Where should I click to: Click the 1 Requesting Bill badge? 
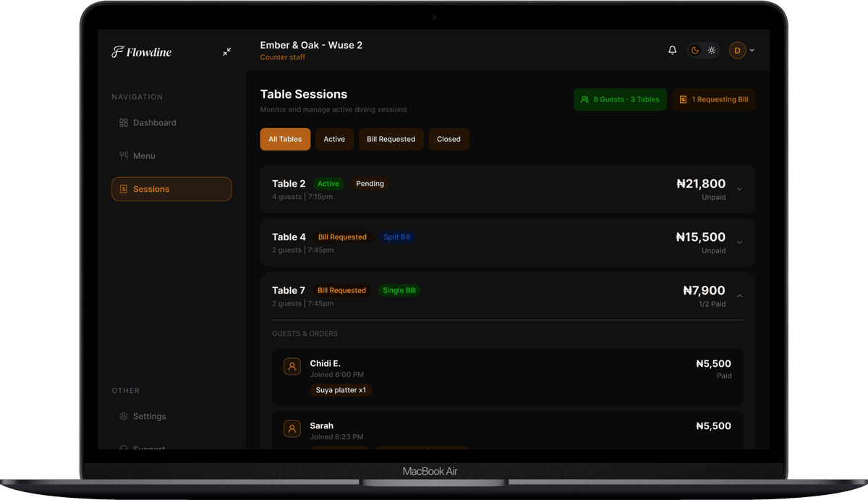[713, 99]
